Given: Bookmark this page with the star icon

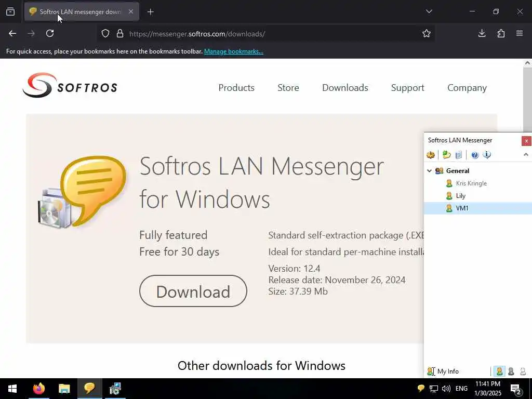Looking at the screenshot, I should 427,33.
